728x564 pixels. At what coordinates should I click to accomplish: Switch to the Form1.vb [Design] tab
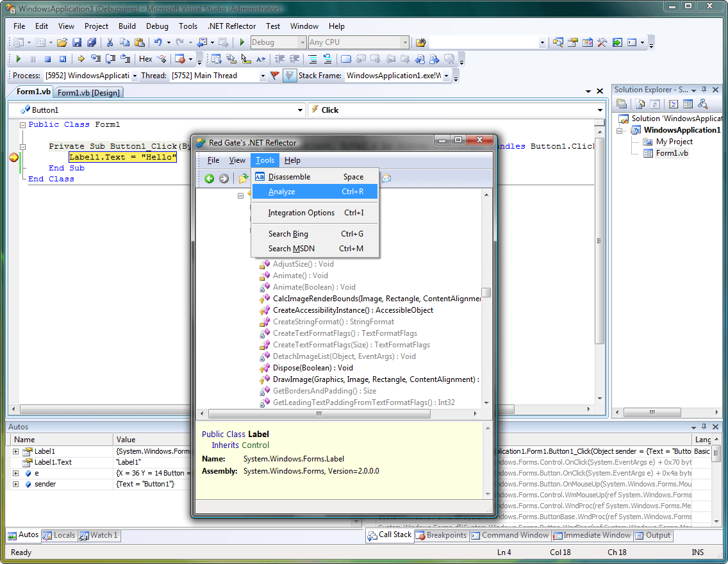click(88, 92)
